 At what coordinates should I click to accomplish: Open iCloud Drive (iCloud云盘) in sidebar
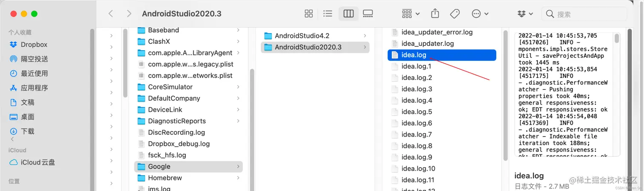(32, 162)
